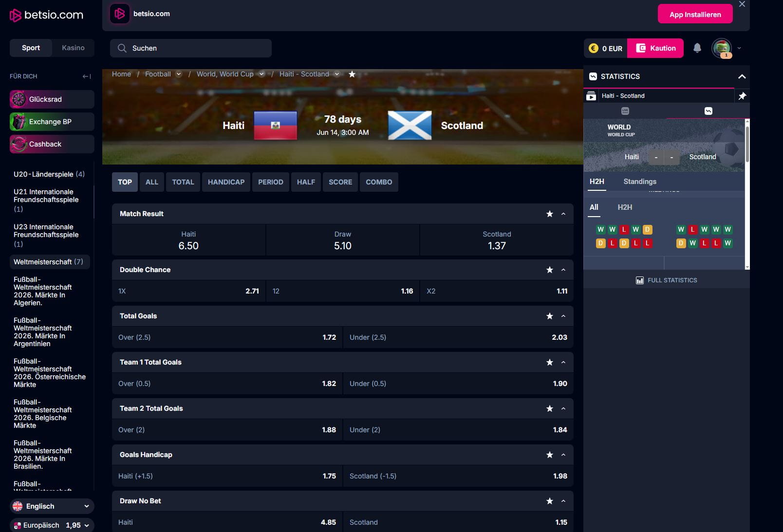The width and height of the screenshot is (783, 532).
Task: Favorite the Match Result market star
Action: (x=549, y=214)
